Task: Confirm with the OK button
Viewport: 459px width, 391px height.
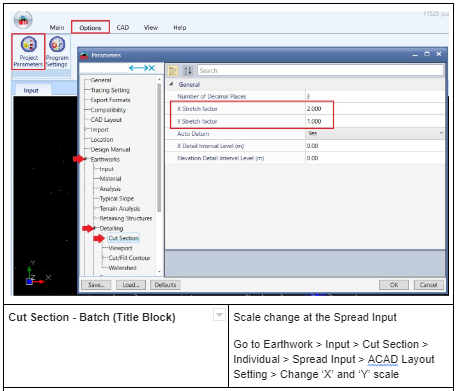Action: pos(394,285)
